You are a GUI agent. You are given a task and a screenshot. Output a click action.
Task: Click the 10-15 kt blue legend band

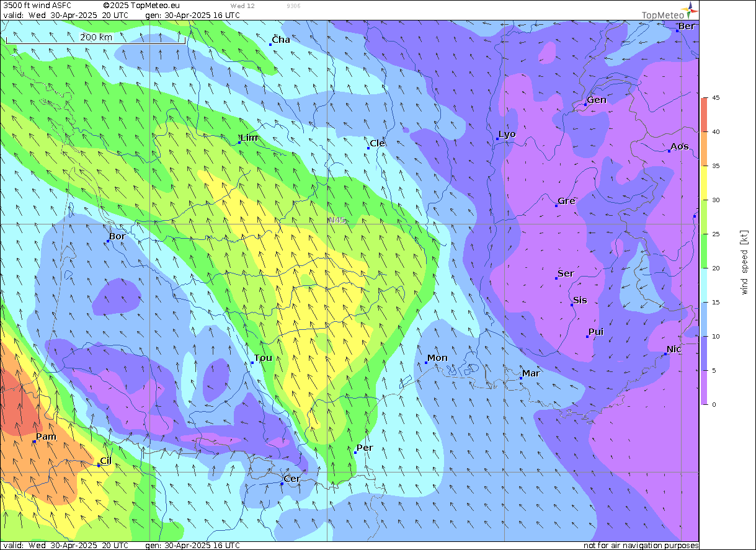click(704, 319)
